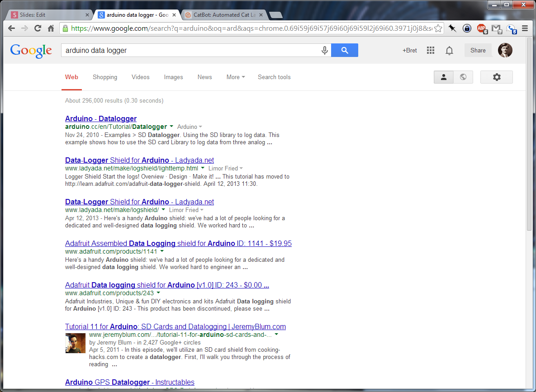Switch to Videos results
Image resolution: width=536 pixels, height=392 pixels.
click(141, 77)
